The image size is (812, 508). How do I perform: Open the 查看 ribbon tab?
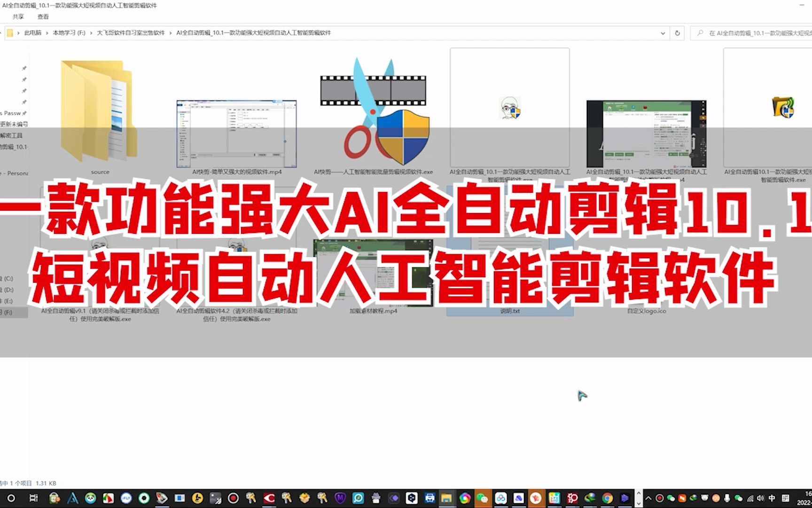point(43,16)
